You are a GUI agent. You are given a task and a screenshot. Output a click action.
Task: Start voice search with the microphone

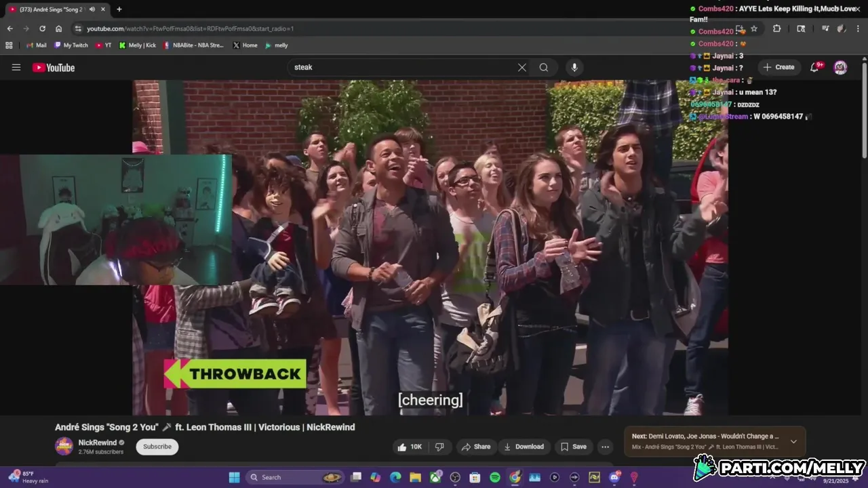[574, 67]
